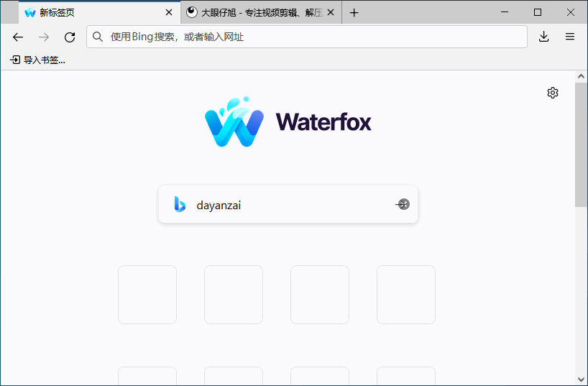Close the Waterfox window
Viewport: 588px width, 386px height.
coord(570,12)
